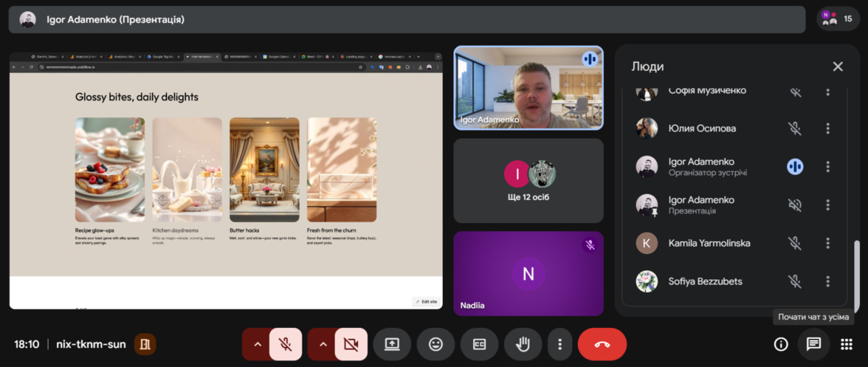Click the participants count button showing 15

(x=838, y=19)
